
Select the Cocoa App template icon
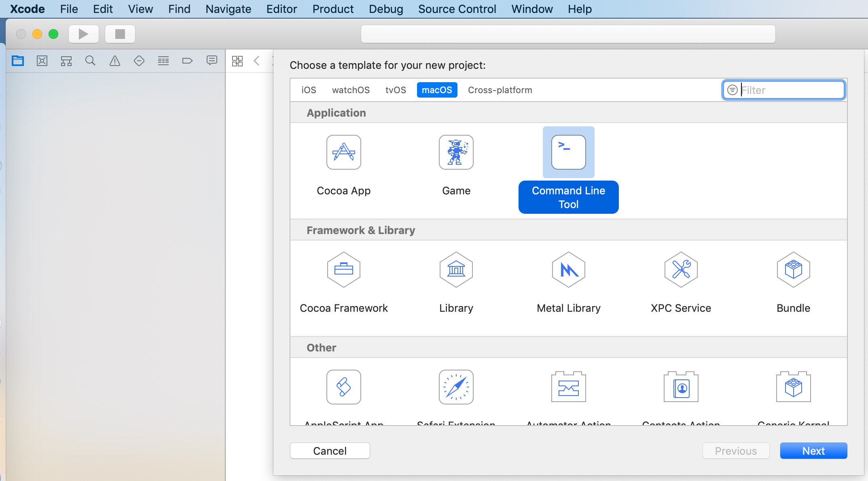click(344, 152)
